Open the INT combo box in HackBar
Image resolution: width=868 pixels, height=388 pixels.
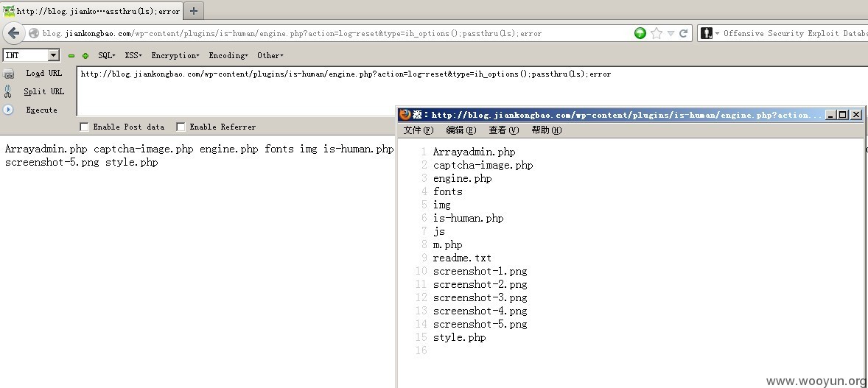point(31,55)
